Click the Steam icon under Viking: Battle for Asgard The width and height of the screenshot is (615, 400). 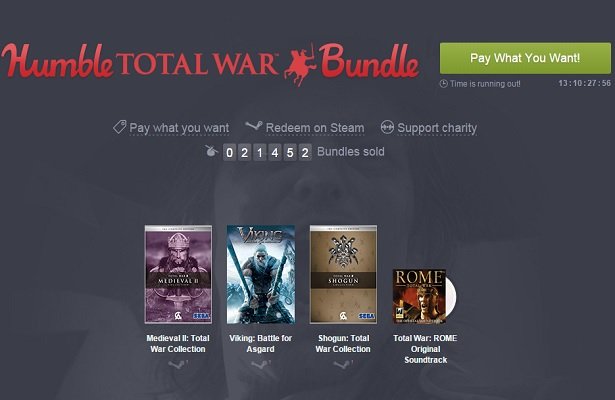(x=260, y=365)
